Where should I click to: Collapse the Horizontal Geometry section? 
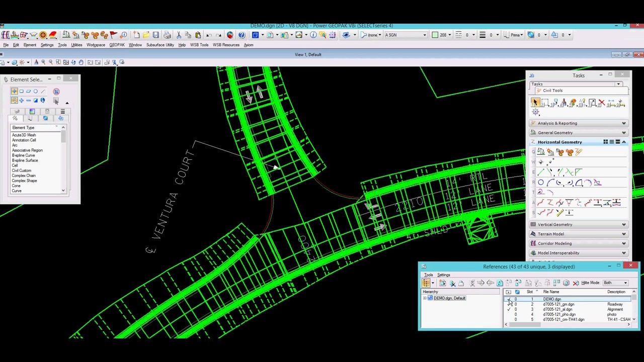click(x=624, y=142)
